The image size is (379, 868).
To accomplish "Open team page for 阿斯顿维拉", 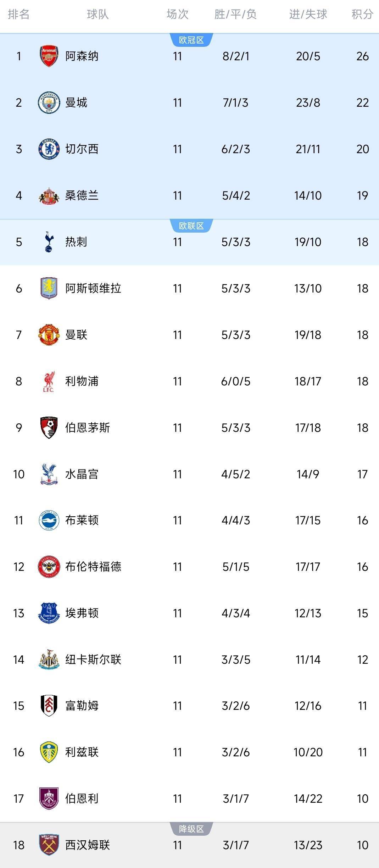I will click(93, 288).
